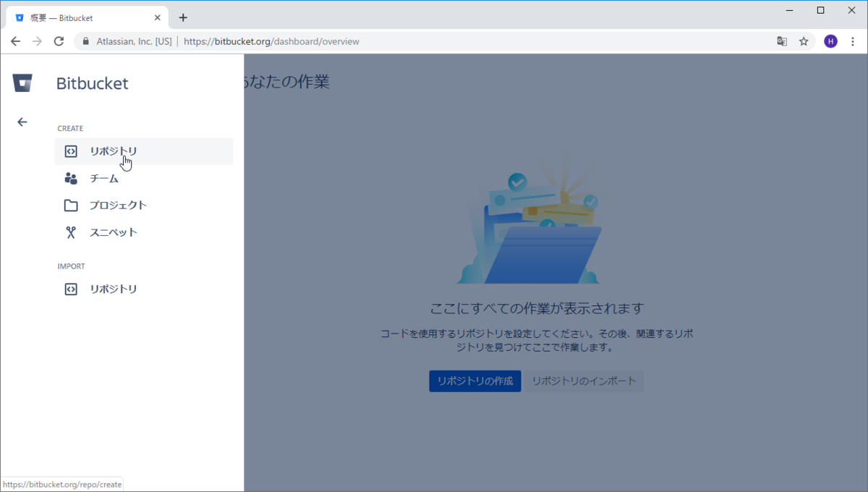Click the profile avatar icon
This screenshot has width=868, height=492.
click(x=830, y=41)
